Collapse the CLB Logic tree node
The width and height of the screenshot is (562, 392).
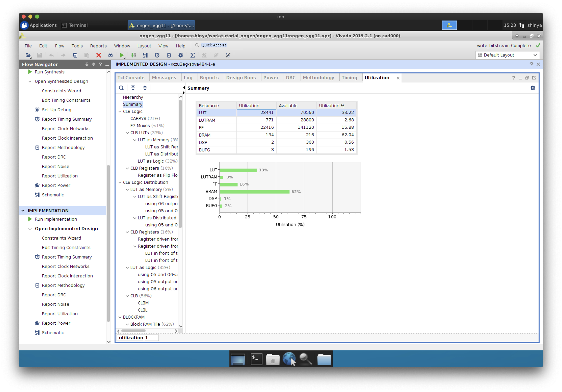(x=120, y=111)
